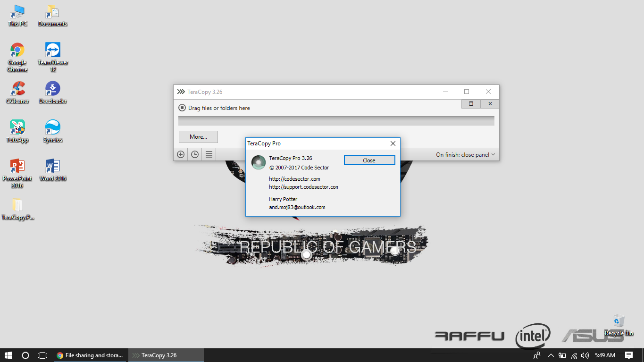Select the Recycle Bin desktop icon
This screenshot has height=362, width=644.
point(619,325)
